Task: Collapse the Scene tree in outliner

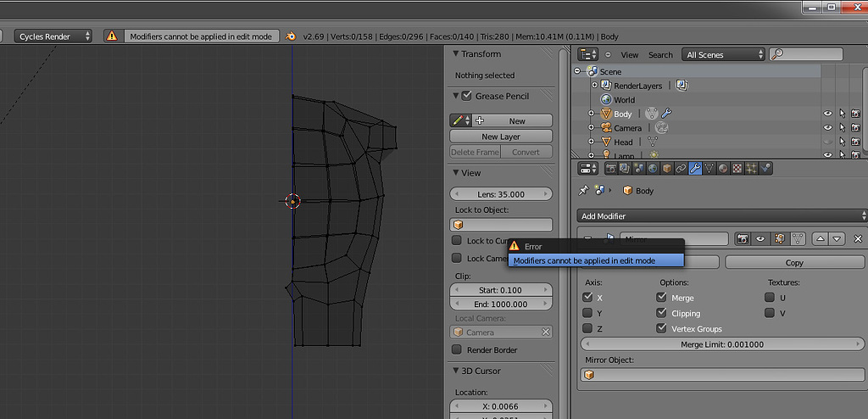Action: (x=577, y=71)
